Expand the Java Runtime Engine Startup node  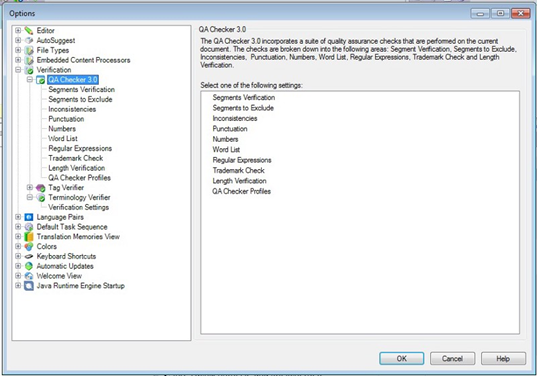tap(18, 286)
